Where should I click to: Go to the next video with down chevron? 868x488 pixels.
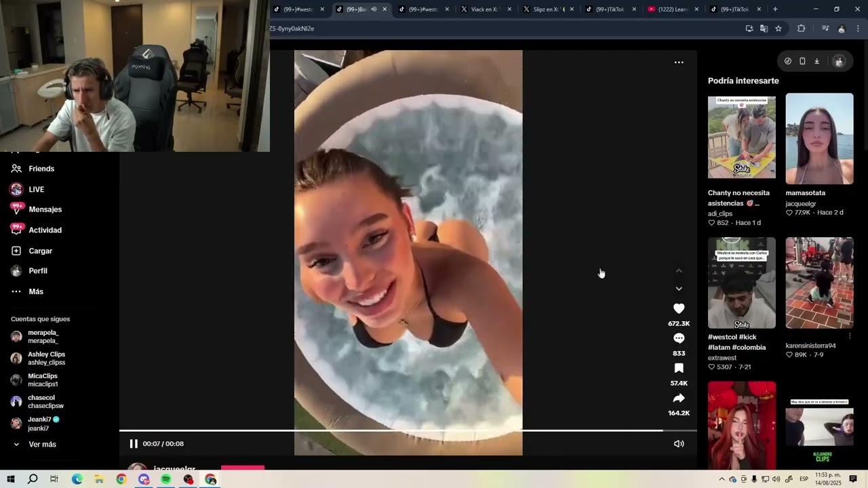[679, 289]
